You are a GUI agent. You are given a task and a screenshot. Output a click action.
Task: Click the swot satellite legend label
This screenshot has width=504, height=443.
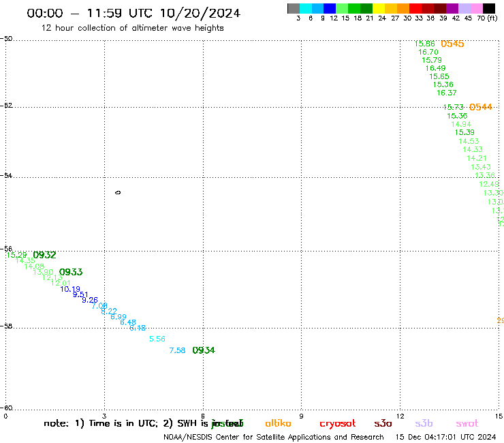tap(467, 423)
